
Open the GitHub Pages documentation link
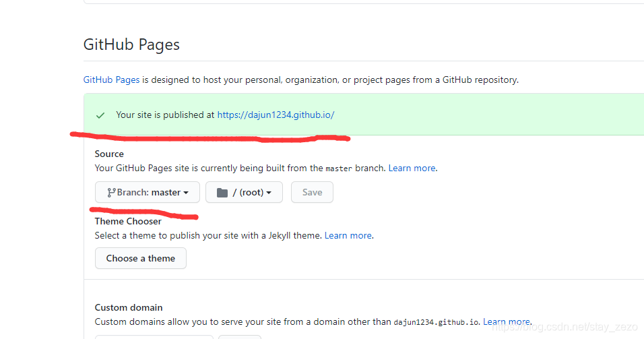click(111, 80)
